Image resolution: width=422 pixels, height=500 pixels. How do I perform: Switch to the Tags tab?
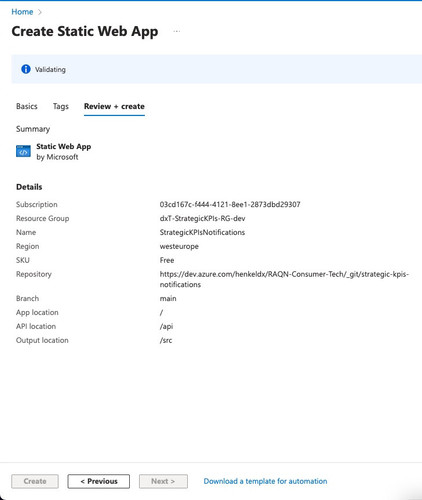(x=61, y=106)
